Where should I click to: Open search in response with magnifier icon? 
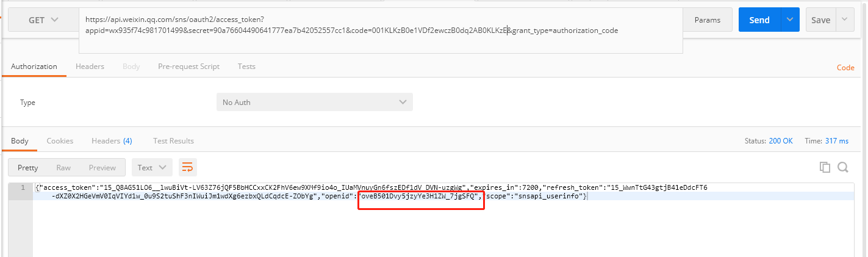843,167
